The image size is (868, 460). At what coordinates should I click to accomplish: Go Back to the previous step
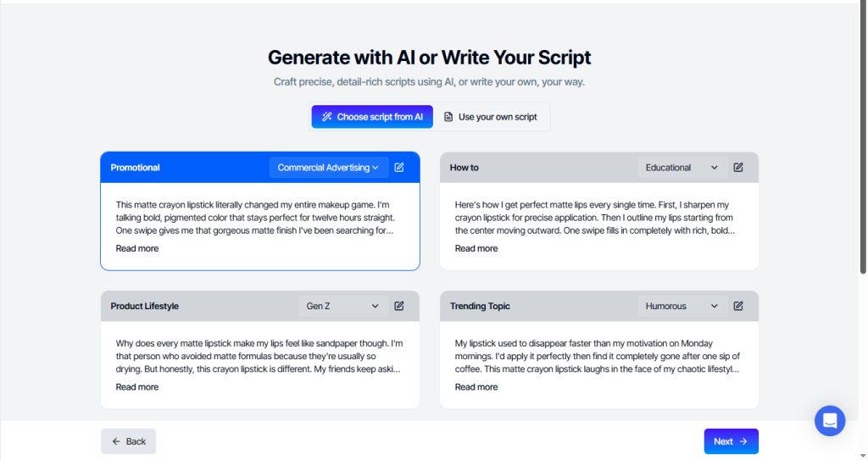click(128, 441)
